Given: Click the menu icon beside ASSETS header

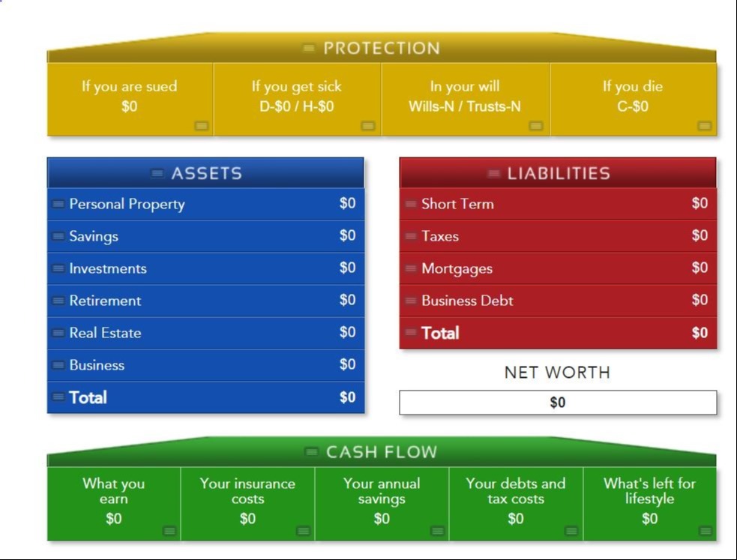Looking at the screenshot, I should pyautogui.click(x=157, y=174).
